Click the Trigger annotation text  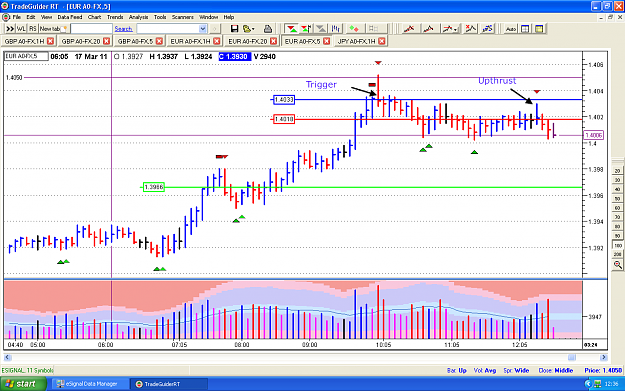(x=321, y=84)
